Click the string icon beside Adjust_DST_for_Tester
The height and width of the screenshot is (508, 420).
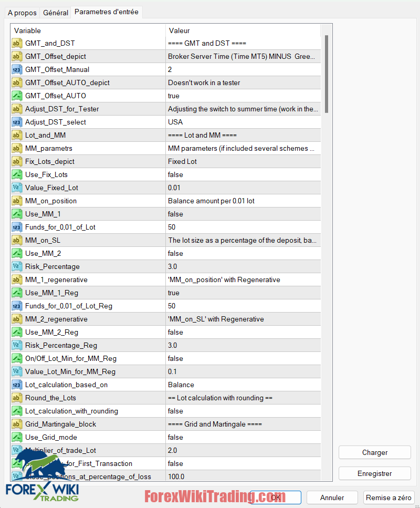tap(17, 109)
